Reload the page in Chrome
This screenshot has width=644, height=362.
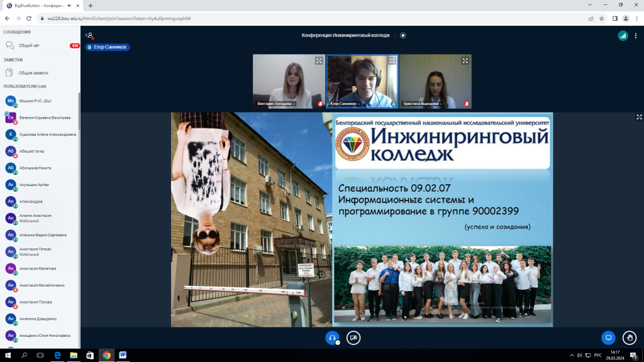tap(29, 18)
